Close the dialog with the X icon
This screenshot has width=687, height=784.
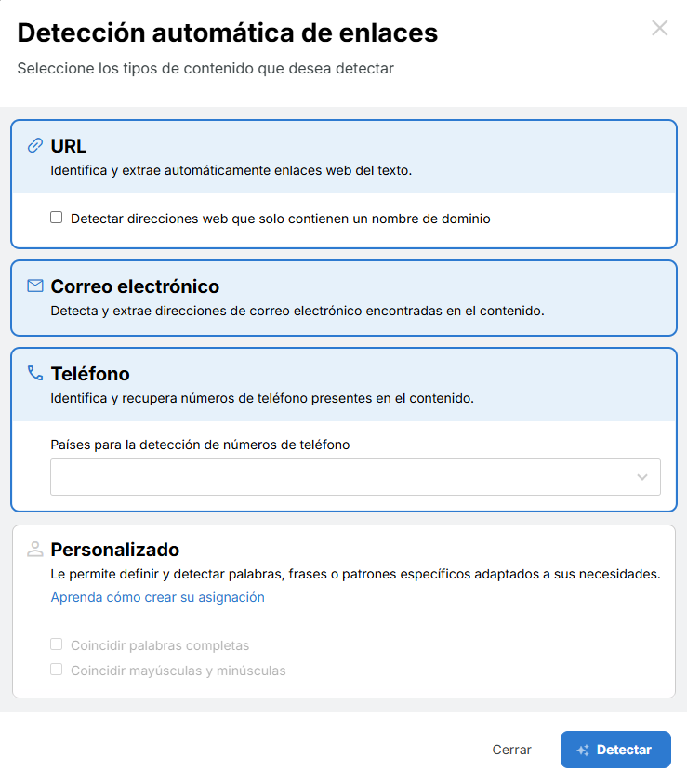pyautogui.click(x=659, y=28)
